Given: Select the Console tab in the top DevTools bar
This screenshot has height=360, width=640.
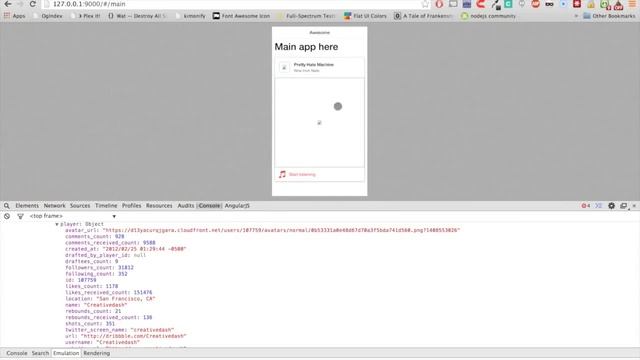Looking at the screenshot, I should click(x=209, y=206).
